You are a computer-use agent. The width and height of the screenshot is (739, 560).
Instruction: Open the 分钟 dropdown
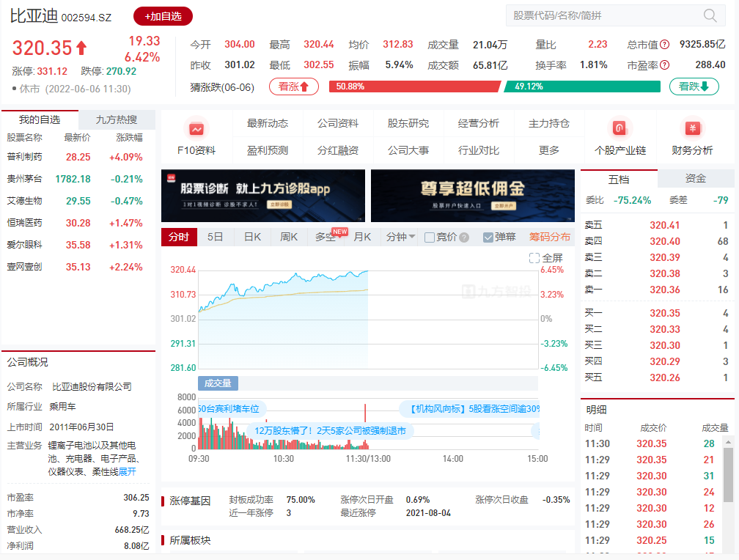400,237
